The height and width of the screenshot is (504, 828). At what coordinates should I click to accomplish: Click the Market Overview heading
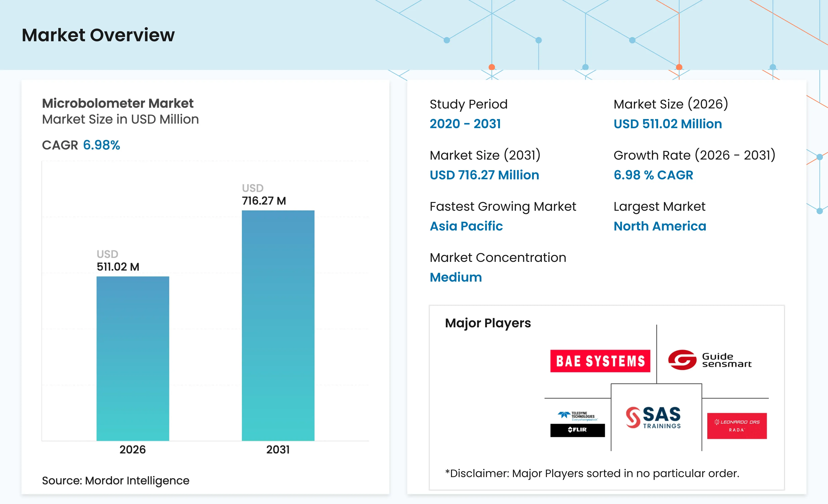pyautogui.click(x=98, y=35)
